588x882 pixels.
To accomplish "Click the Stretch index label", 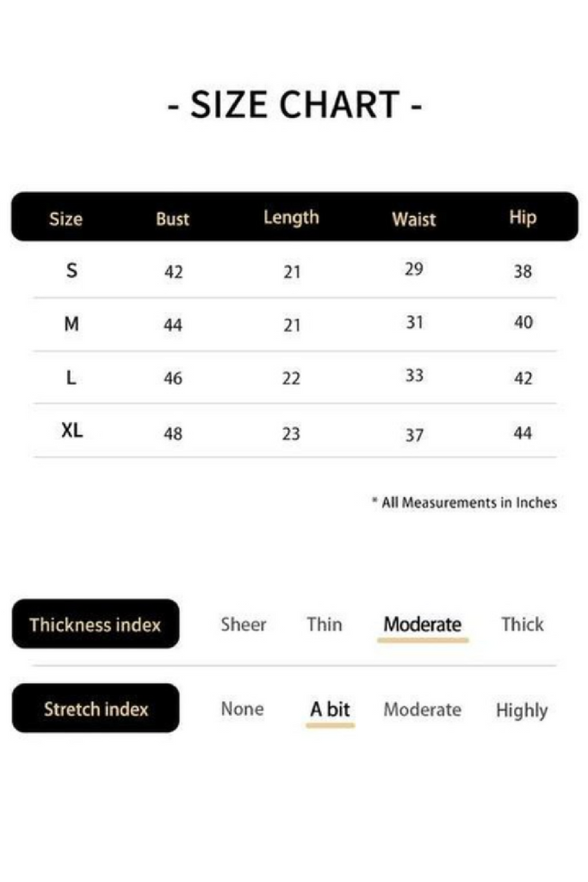I will point(96,708).
